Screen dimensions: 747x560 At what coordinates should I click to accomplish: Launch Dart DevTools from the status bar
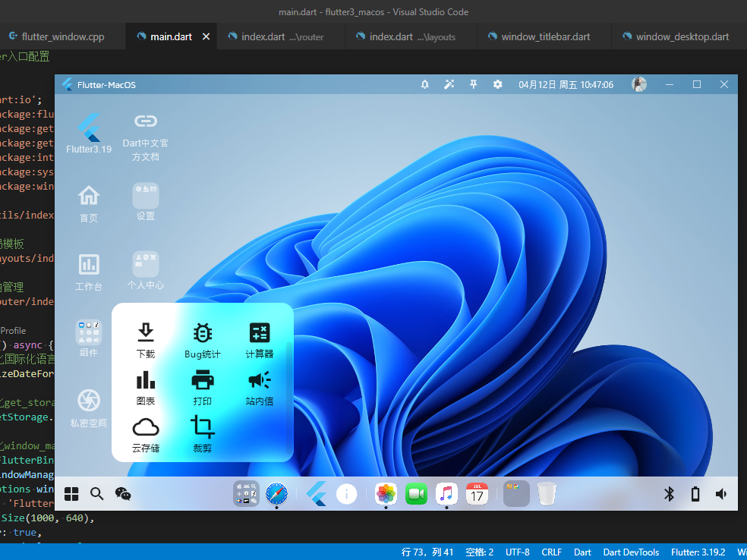pyautogui.click(x=631, y=552)
